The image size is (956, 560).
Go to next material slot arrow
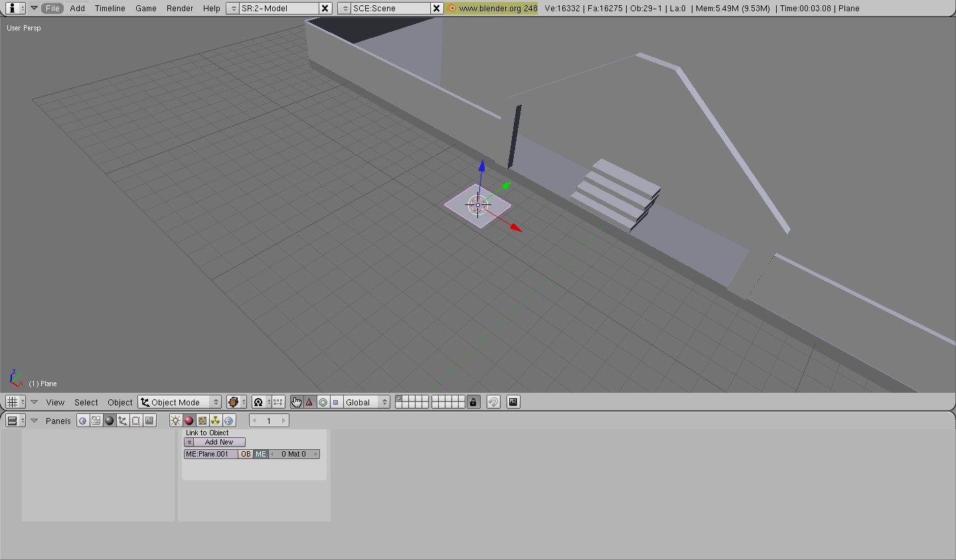316,455
